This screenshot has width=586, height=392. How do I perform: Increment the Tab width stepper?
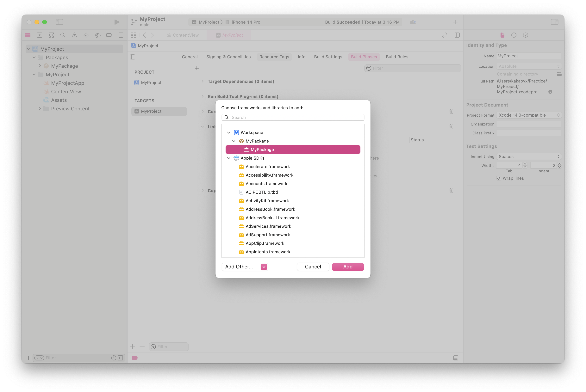coord(525,164)
